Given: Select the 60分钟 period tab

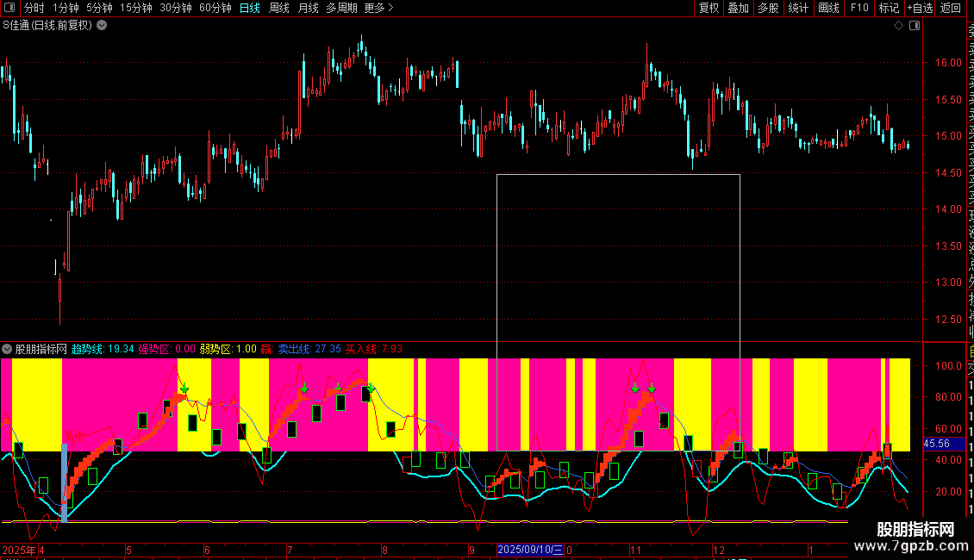Looking at the screenshot, I should click(x=215, y=8).
